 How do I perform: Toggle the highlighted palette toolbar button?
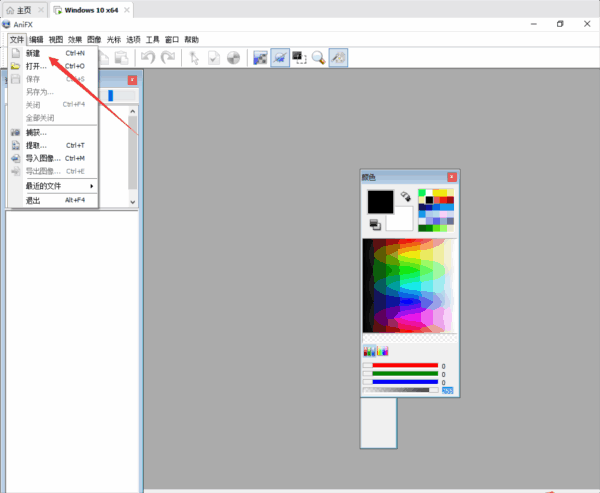[339, 59]
